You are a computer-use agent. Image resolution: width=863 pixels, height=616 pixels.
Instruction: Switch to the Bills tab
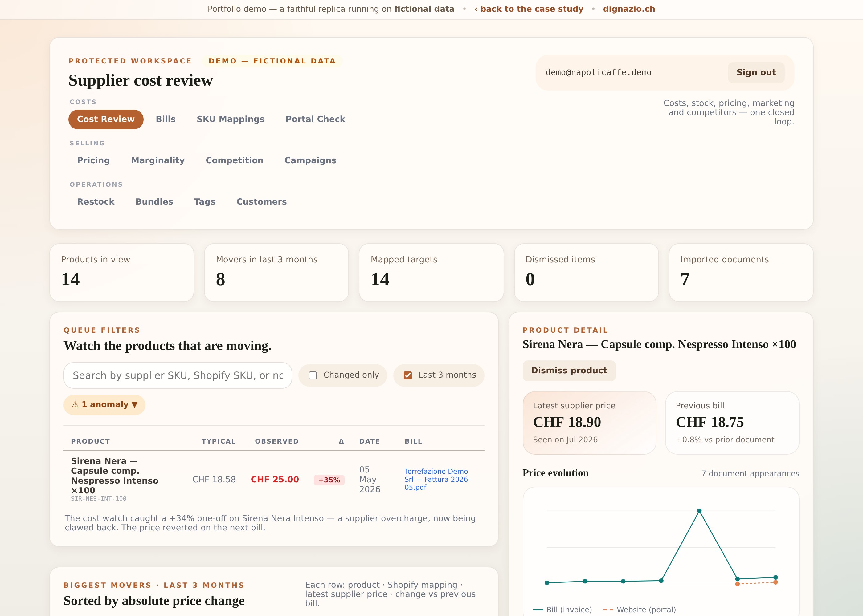pos(166,119)
